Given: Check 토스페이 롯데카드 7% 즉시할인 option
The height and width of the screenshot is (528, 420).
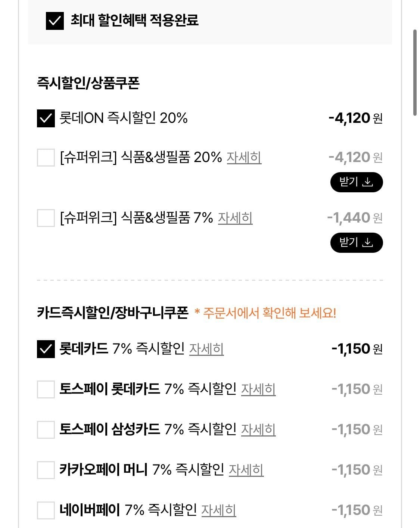Looking at the screenshot, I should pyautogui.click(x=46, y=389).
